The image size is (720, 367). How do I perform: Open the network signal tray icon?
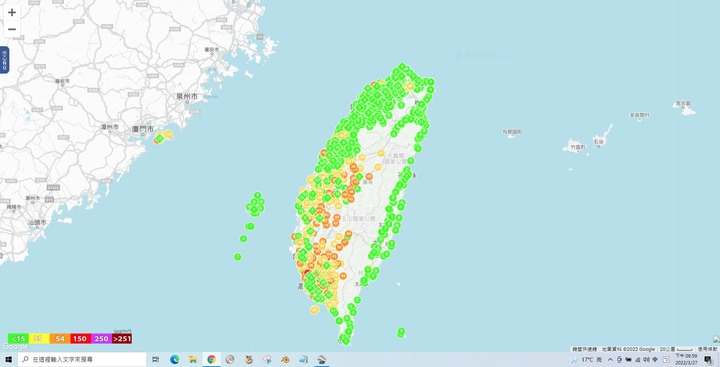[637, 360]
